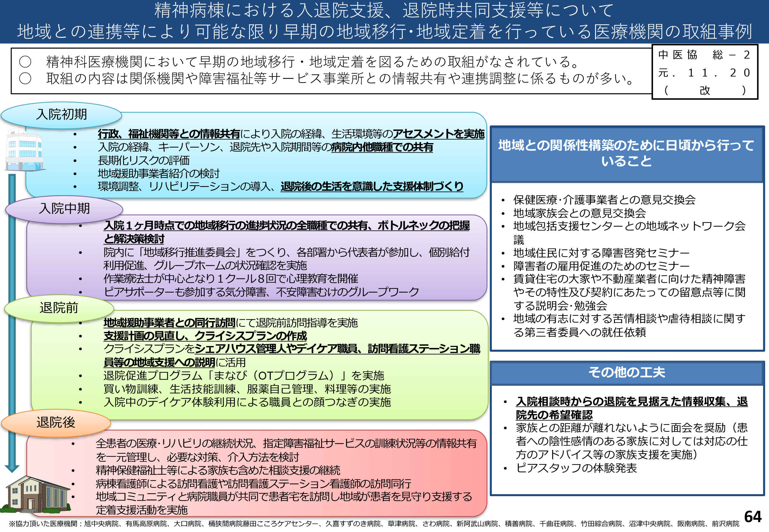The image size is (769, 532).
Task: Click underlined 支援計画の見直し、クライシスプランの作成 text
Action: coord(205,336)
